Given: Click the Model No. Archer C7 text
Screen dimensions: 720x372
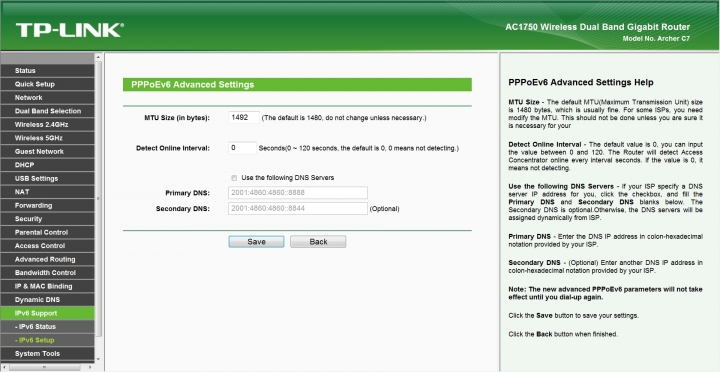Looking at the screenshot, I should (x=656, y=39).
